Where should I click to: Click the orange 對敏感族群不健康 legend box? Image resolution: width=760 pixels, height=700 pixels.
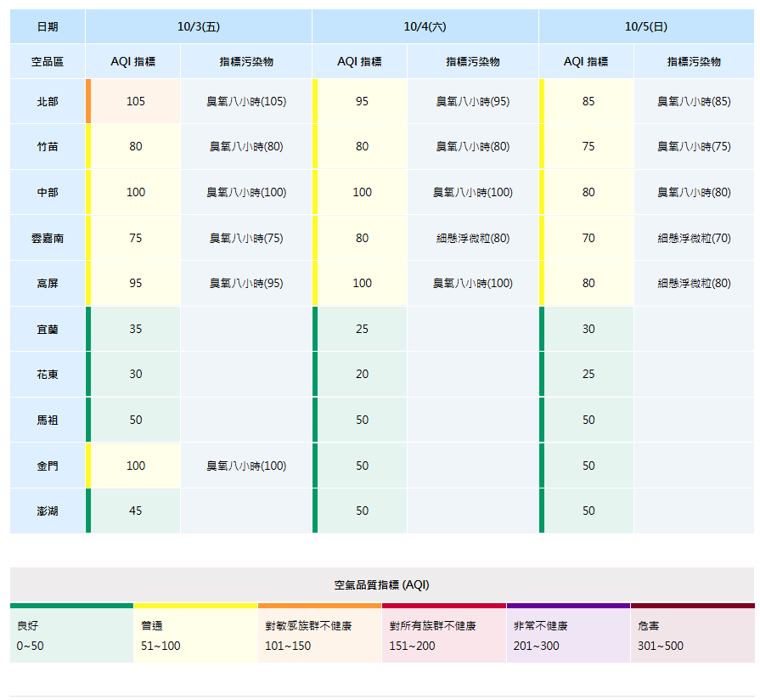point(319,635)
